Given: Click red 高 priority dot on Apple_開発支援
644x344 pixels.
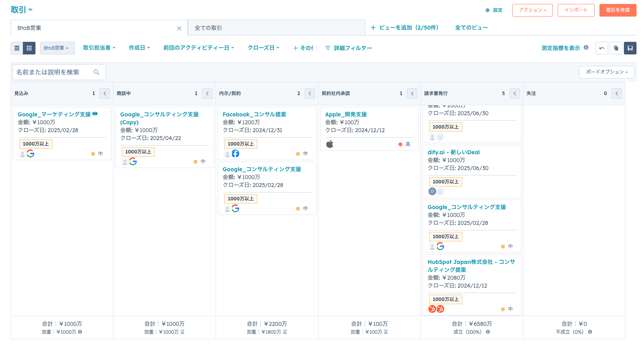Looking at the screenshot, I should (x=400, y=144).
